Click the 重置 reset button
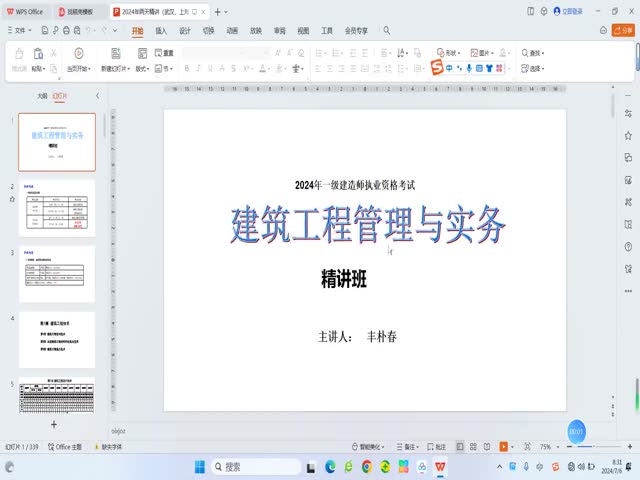The width and height of the screenshot is (640, 480). tap(164, 53)
